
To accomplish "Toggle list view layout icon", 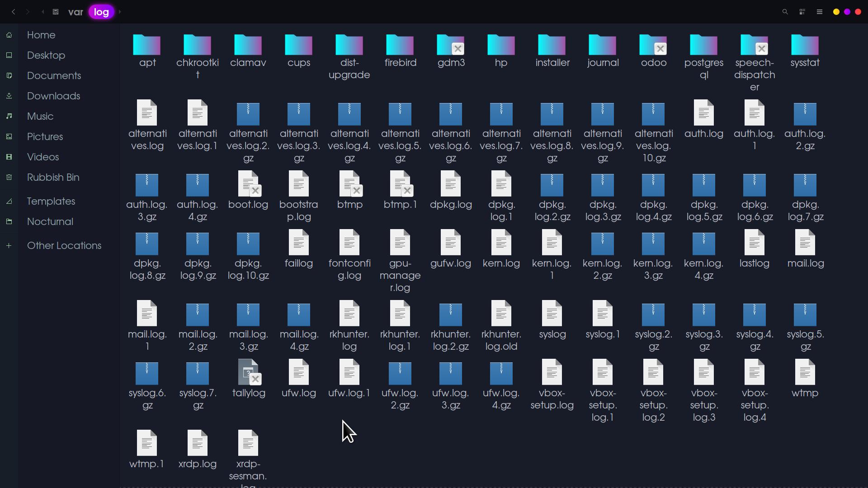I will 802,12.
